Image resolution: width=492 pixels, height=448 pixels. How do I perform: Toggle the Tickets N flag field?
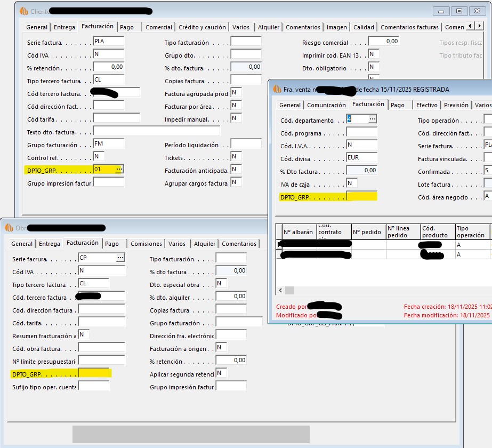pos(236,156)
